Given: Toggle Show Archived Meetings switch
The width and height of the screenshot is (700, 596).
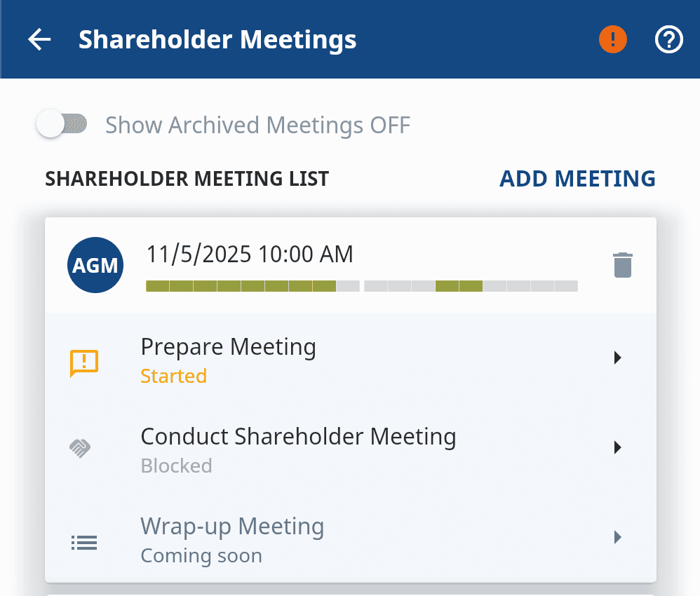Looking at the screenshot, I should pos(62,125).
